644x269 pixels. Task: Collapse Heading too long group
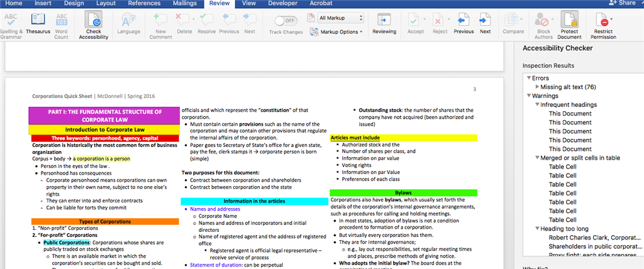pos(537,229)
